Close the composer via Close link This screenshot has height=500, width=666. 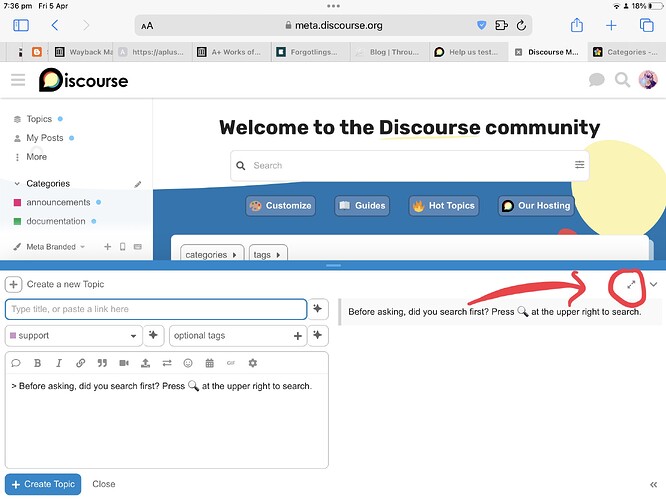[x=104, y=484]
